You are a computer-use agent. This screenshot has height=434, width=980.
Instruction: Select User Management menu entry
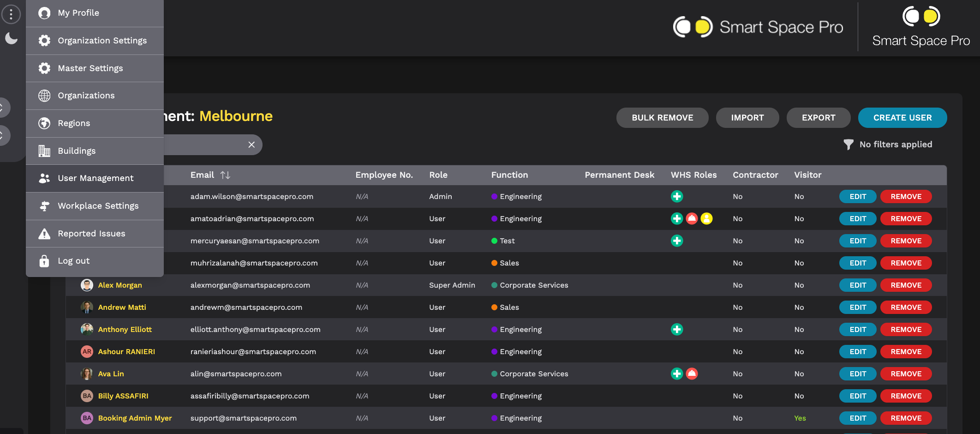coord(95,178)
